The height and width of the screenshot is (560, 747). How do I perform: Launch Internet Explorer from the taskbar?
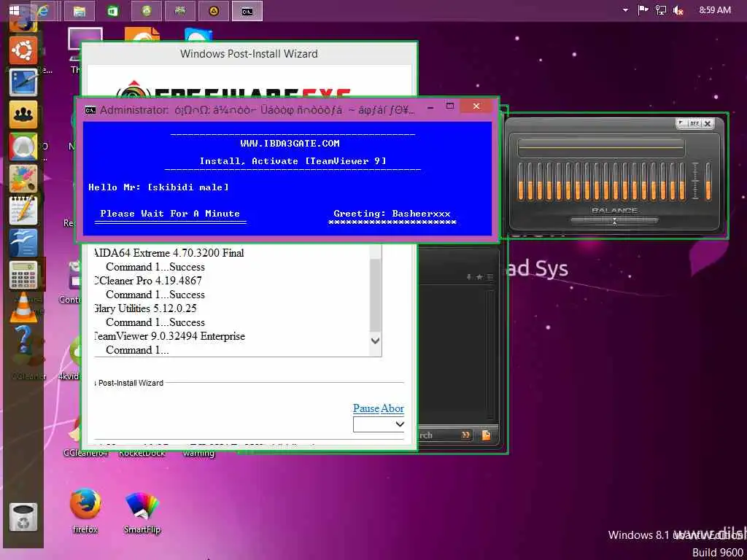click(44, 11)
